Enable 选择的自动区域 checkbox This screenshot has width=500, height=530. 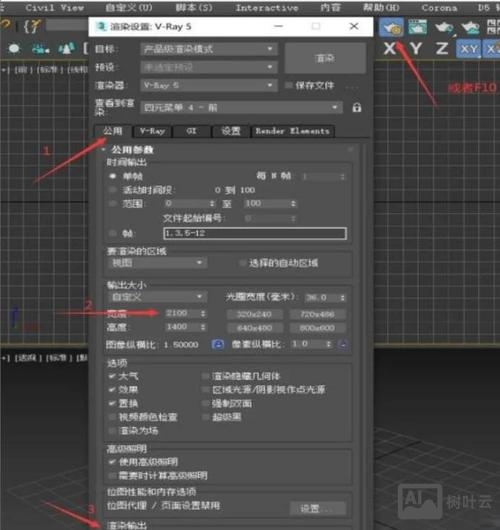[242, 263]
